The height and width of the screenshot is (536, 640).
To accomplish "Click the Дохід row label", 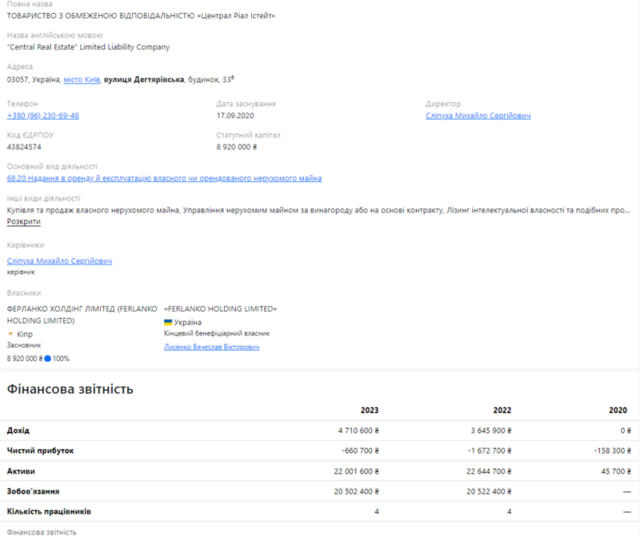I will pyautogui.click(x=18, y=430).
